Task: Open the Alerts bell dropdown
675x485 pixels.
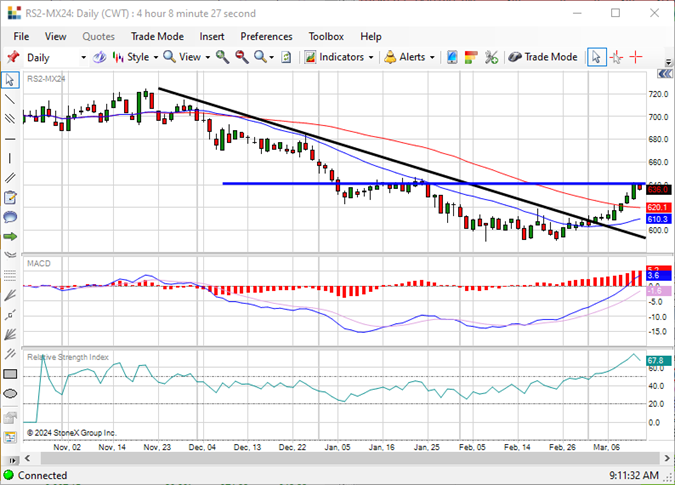Action: tap(409, 57)
